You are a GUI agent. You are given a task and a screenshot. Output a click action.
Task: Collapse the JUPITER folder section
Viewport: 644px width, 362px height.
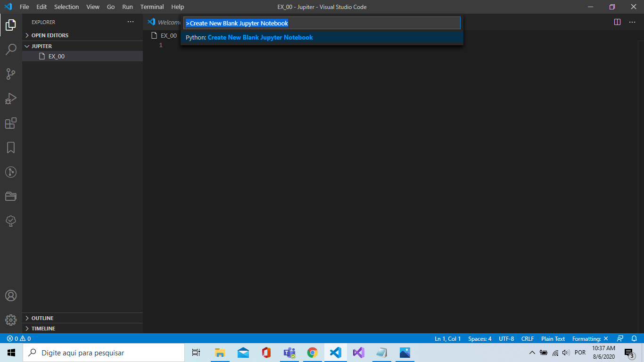(83, 46)
